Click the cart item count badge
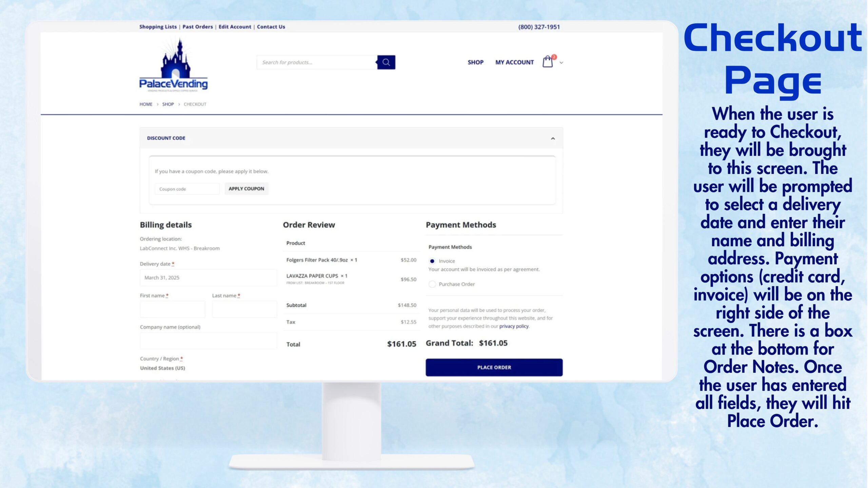This screenshot has width=868, height=488. click(554, 57)
